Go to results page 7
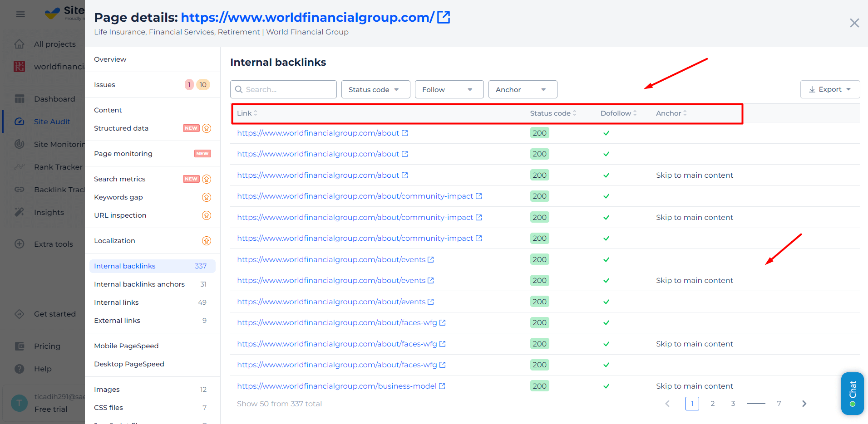Screen dimensions: 868x424 click(x=779, y=404)
